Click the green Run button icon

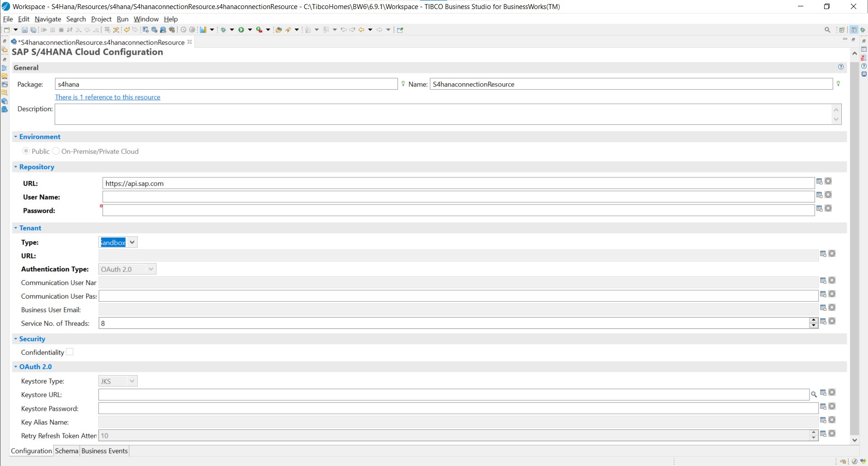(x=241, y=30)
